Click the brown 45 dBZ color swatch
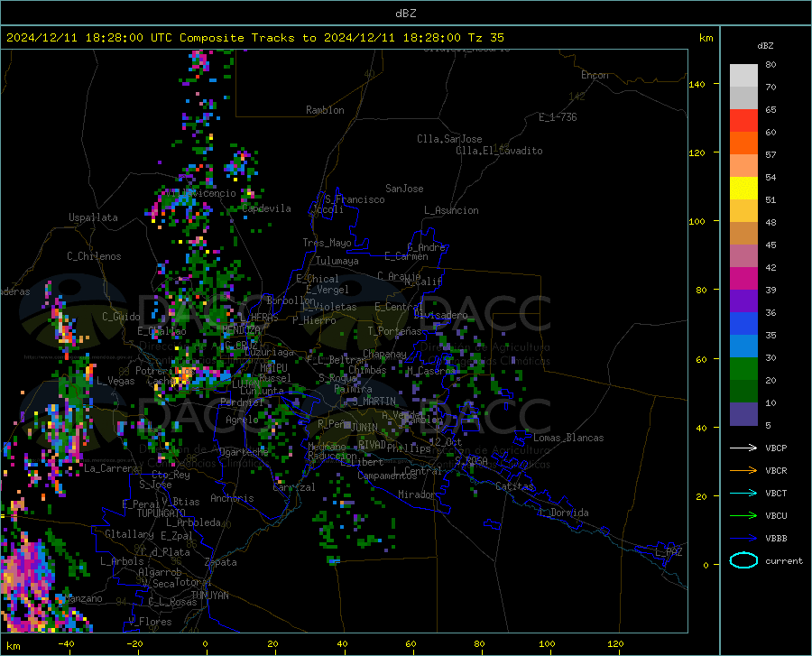812x656 pixels. click(x=743, y=234)
